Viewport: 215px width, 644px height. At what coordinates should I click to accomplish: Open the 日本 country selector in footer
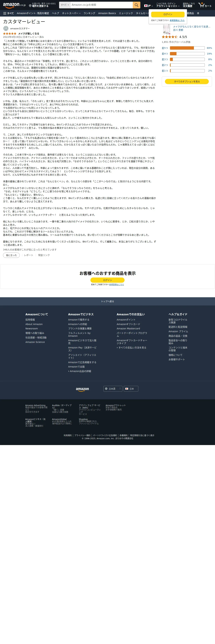[131, 389]
